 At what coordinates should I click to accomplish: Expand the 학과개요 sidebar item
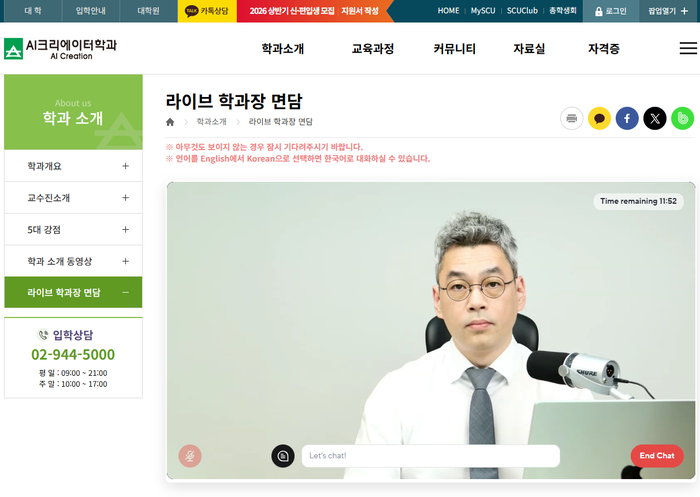click(x=125, y=166)
